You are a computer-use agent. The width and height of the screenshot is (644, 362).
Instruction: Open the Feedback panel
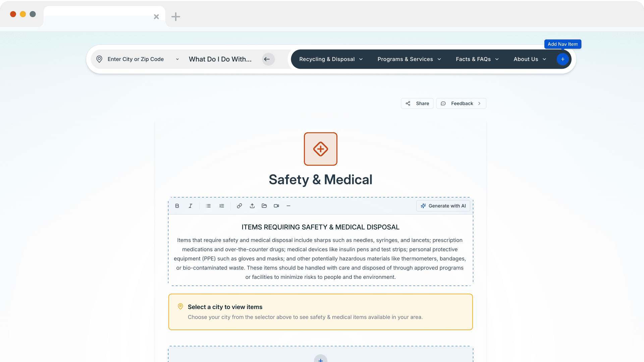pyautogui.click(x=461, y=104)
